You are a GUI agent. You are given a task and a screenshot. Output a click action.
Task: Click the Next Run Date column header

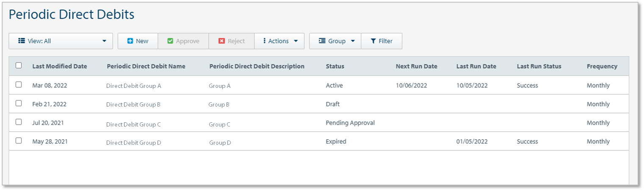point(416,66)
